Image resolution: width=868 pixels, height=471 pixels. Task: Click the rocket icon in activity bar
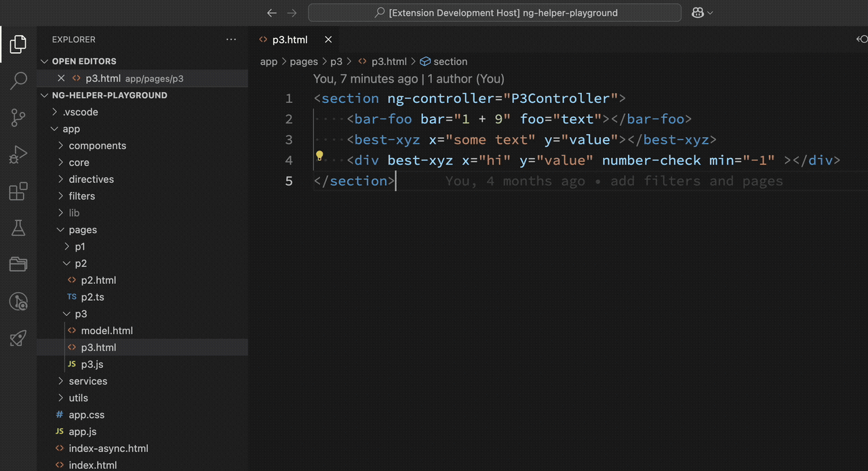pos(18,338)
